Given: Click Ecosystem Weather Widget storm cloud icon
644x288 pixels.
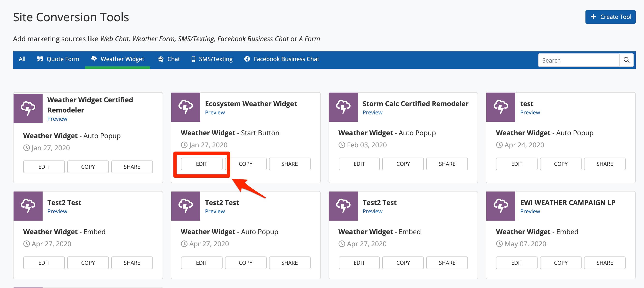Looking at the screenshot, I should (186, 107).
